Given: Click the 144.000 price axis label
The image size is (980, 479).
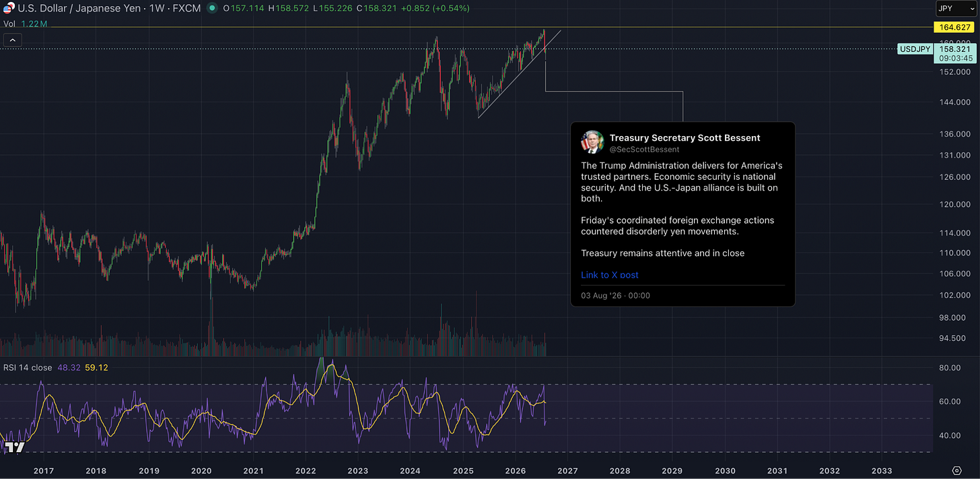Looking at the screenshot, I should (954, 102).
